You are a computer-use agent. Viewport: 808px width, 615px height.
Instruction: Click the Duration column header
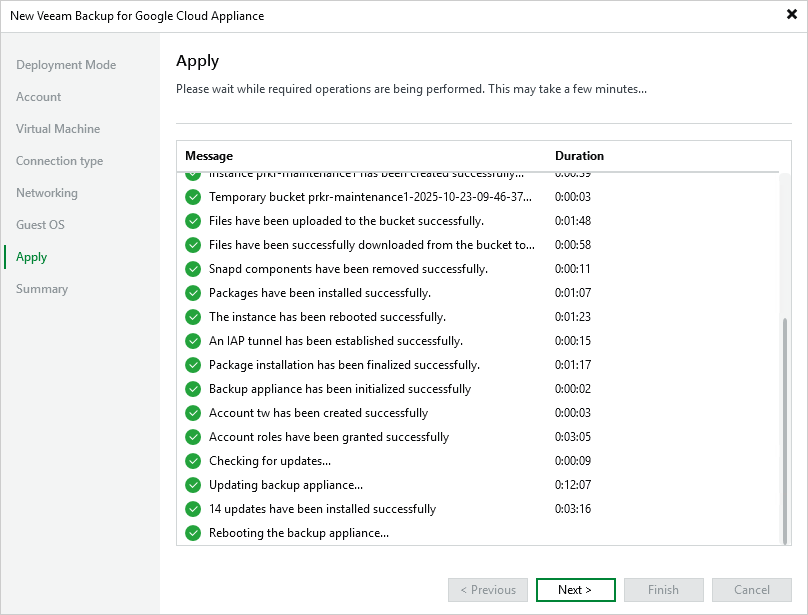(579, 156)
